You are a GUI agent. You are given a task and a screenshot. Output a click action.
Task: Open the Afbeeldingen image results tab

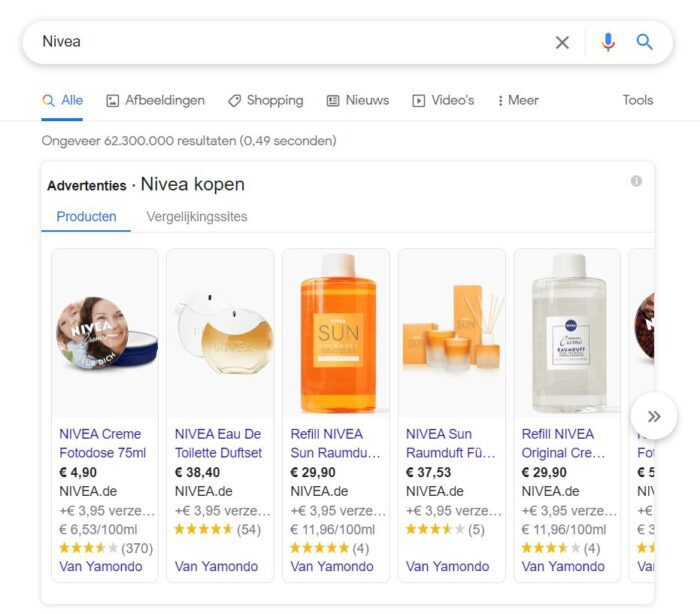pos(156,100)
